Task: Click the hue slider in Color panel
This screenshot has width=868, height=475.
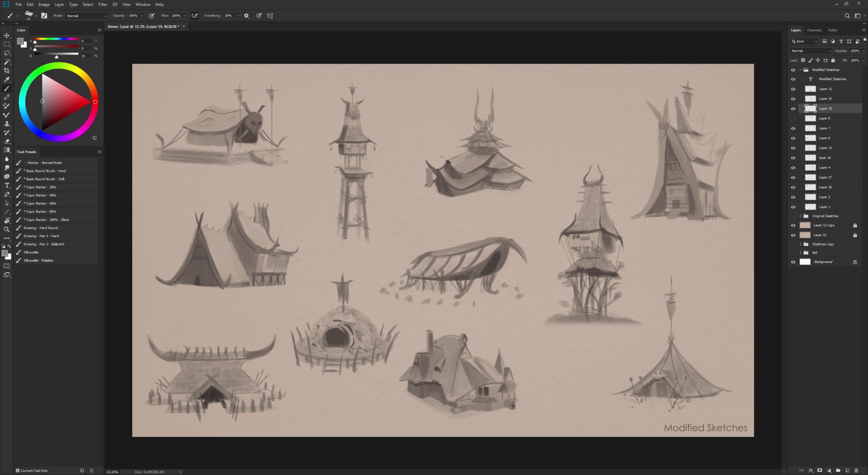Action: click(x=56, y=39)
